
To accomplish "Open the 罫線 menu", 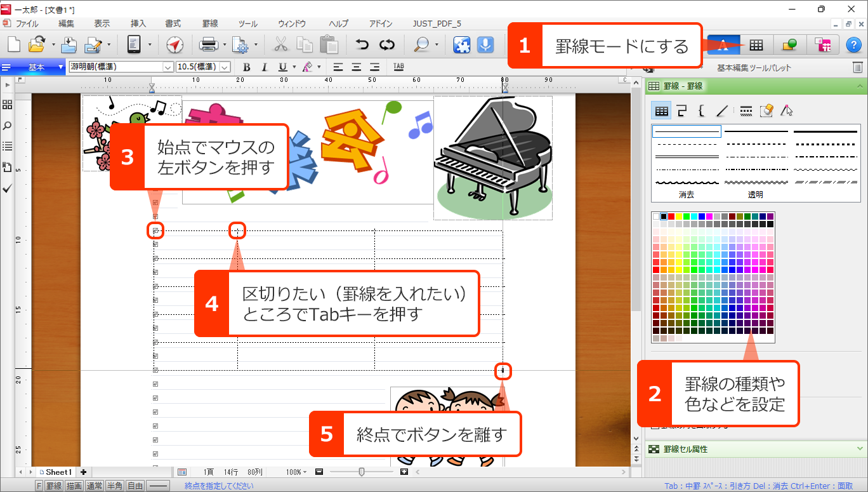I will pos(210,23).
